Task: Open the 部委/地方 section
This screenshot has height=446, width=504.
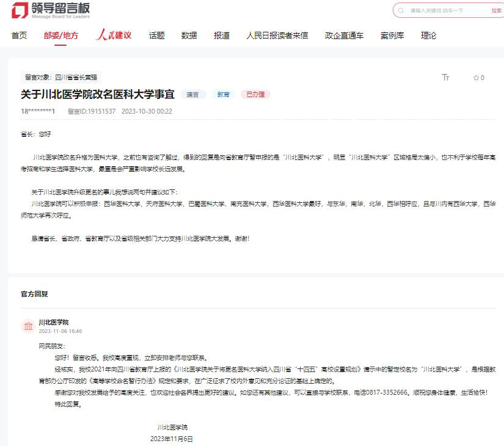Action: [x=60, y=35]
